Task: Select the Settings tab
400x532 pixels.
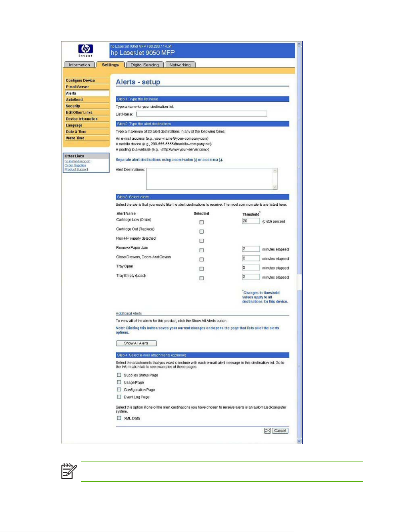Action: (x=110, y=65)
